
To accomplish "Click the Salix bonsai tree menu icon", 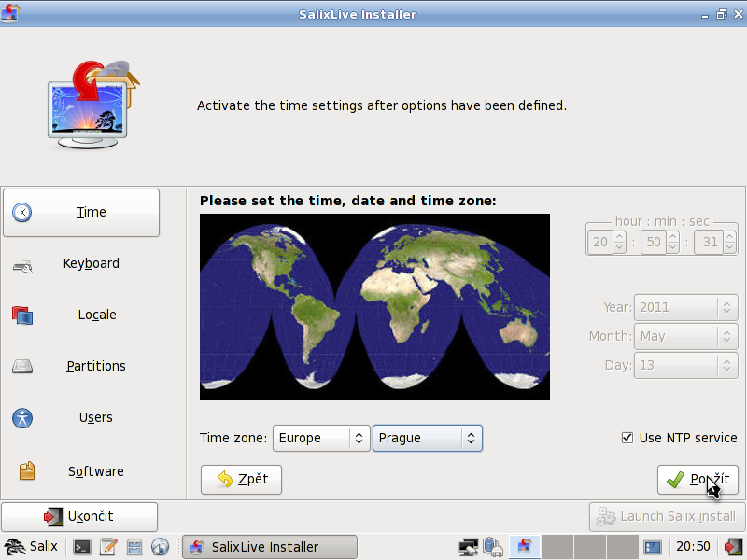I will click(14, 547).
